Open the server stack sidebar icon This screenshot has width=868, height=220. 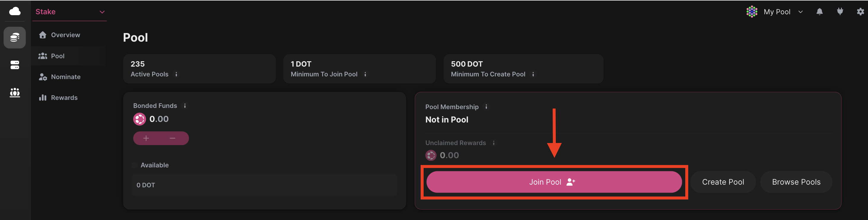[15, 65]
